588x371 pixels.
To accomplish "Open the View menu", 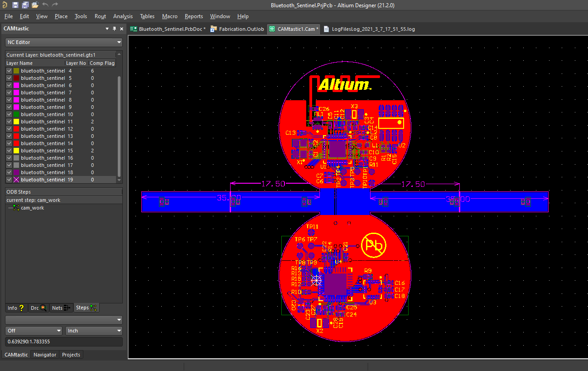I will pyautogui.click(x=42, y=16).
